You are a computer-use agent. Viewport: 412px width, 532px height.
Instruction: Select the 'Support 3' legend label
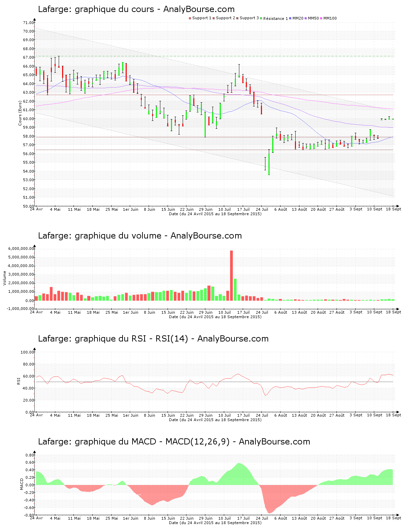coord(249,18)
